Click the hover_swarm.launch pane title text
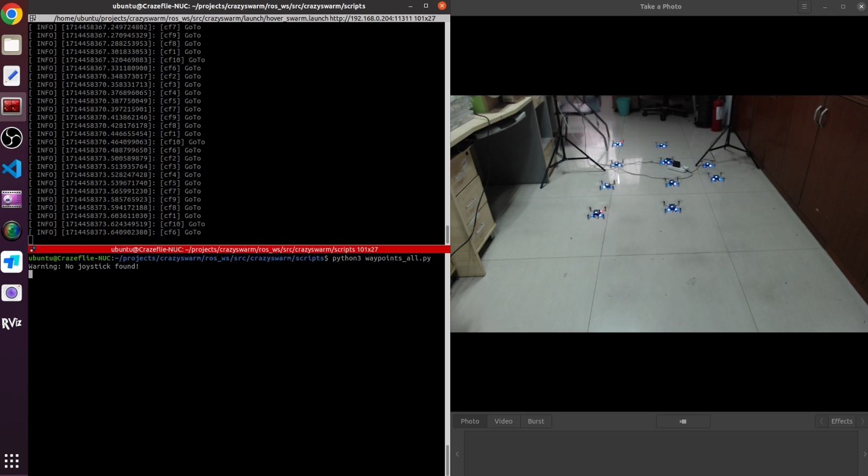Screen dimensions: 868x476 pos(245,18)
